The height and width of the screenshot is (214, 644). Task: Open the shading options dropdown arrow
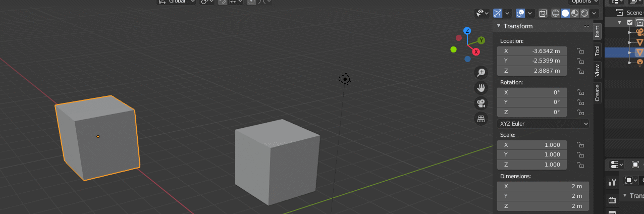(595, 13)
